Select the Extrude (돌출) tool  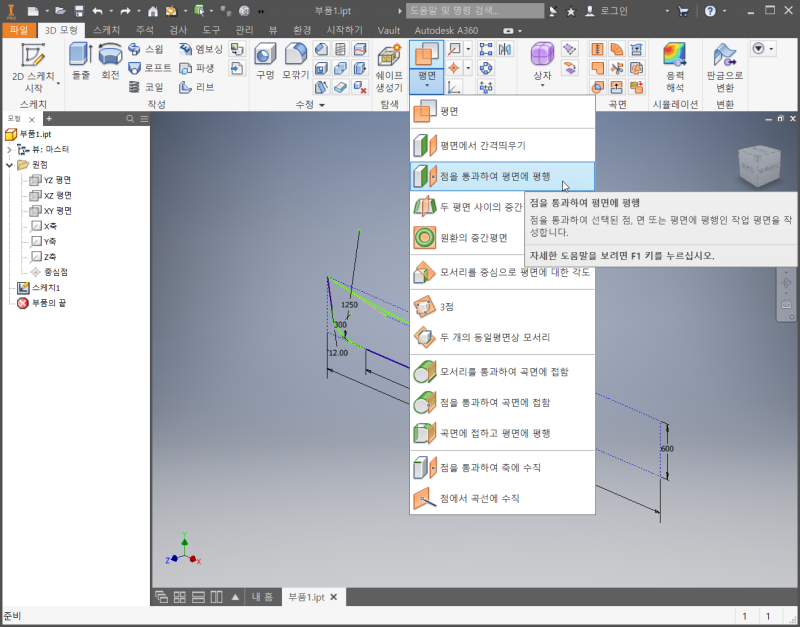(81, 61)
